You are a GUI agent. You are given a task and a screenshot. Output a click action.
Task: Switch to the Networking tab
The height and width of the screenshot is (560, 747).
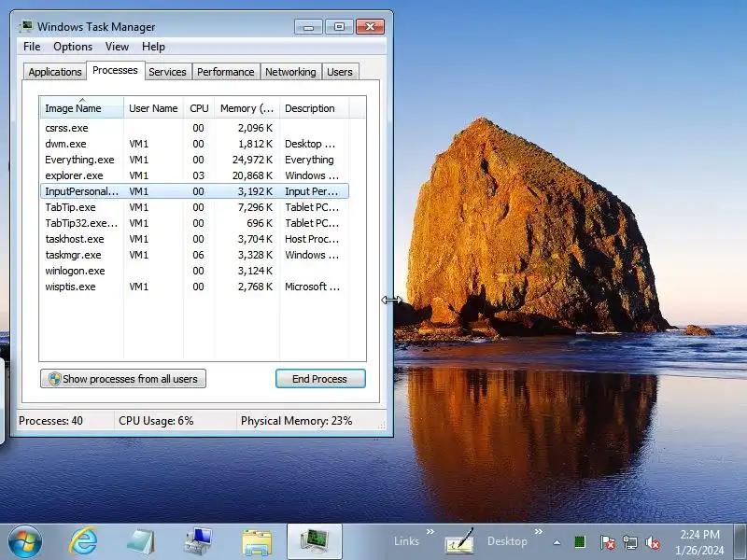pos(290,72)
